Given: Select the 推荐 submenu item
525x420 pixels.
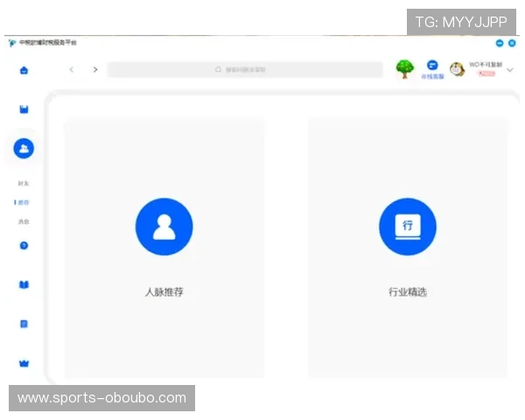Looking at the screenshot, I should coord(24,203).
